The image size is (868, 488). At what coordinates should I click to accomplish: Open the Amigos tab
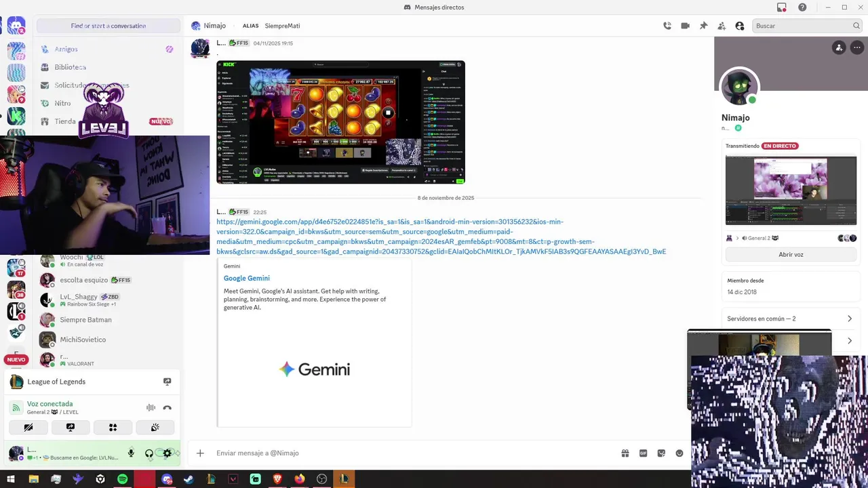tap(108, 49)
